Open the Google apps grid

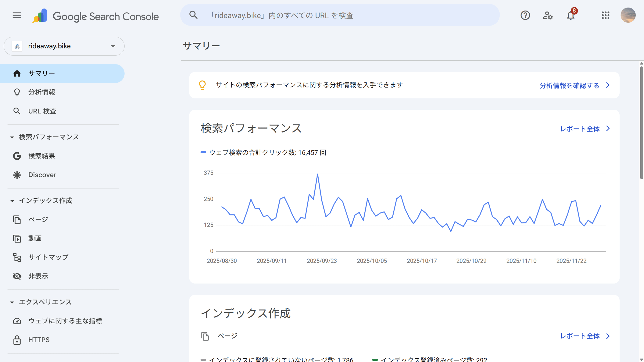click(606, 16)
